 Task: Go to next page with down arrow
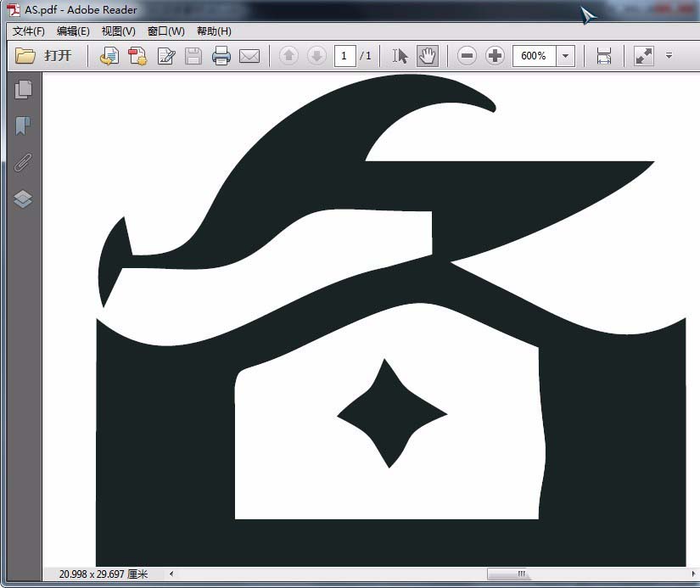pos(316,56)
